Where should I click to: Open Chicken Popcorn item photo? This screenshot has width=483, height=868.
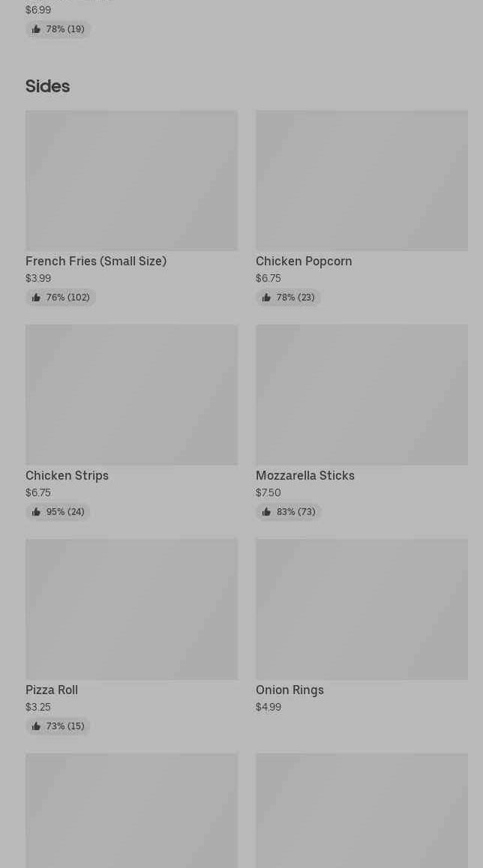(x=361, y=181)
